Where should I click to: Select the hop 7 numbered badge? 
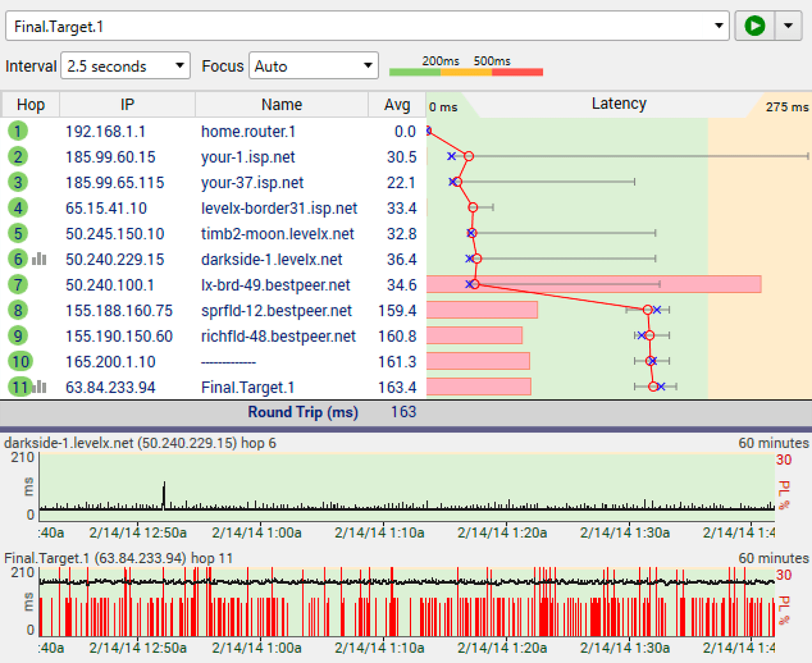pyautogui.click(x=18, y=284)
